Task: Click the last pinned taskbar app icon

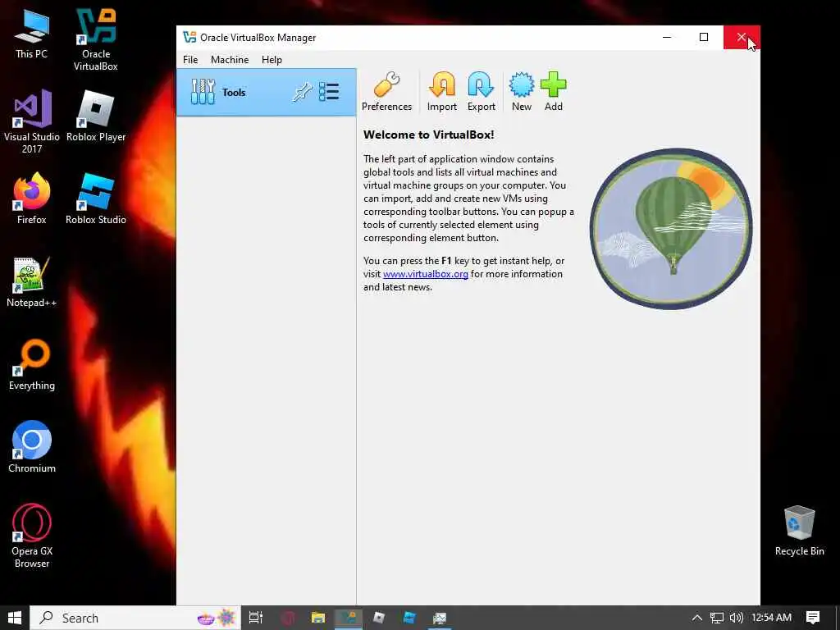Action: 440,618
